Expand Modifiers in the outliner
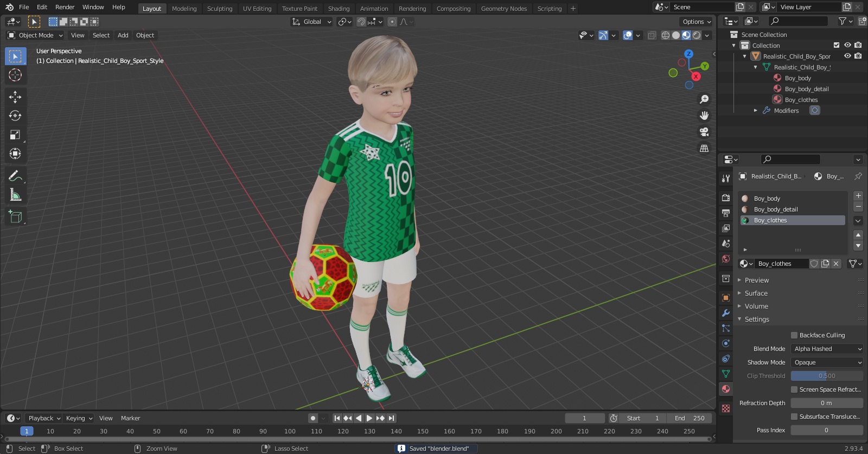 click(x=755, y=110)
